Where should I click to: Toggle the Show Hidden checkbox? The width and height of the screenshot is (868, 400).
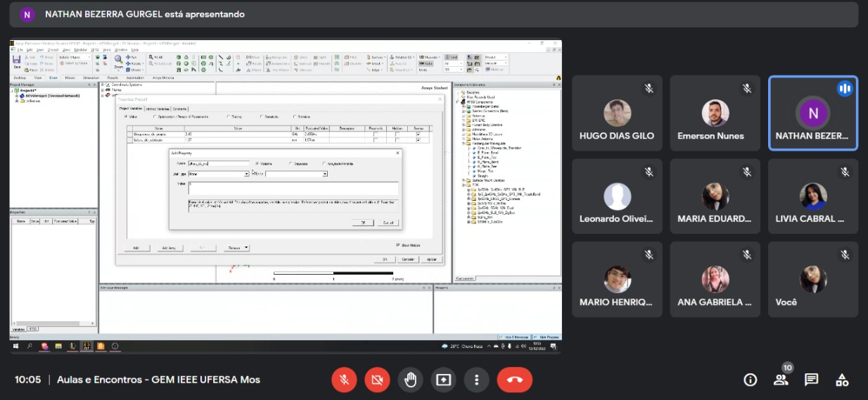397,244
